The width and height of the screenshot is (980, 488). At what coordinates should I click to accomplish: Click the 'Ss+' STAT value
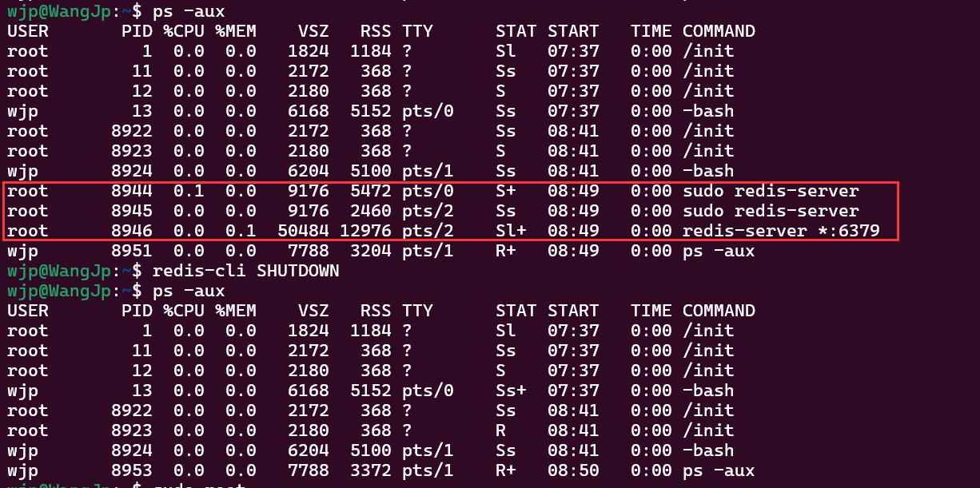[x=511, y=391]
